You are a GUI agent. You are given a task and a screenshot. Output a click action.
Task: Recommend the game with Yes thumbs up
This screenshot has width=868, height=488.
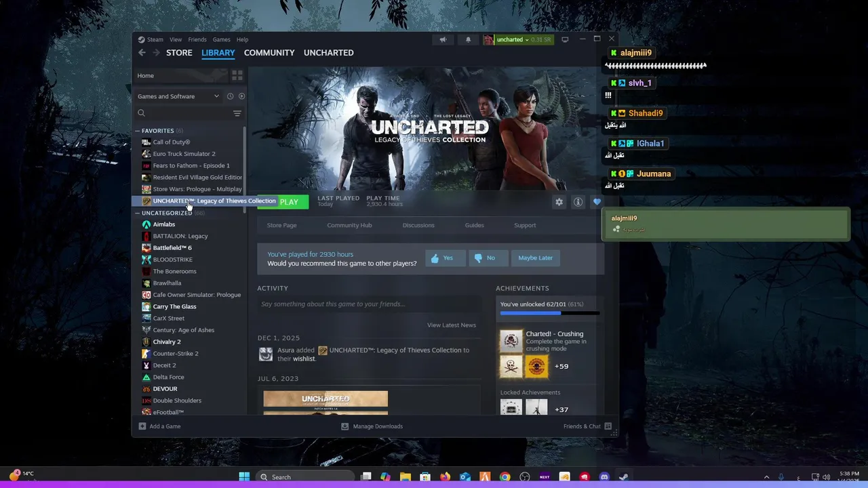(445, 258)
